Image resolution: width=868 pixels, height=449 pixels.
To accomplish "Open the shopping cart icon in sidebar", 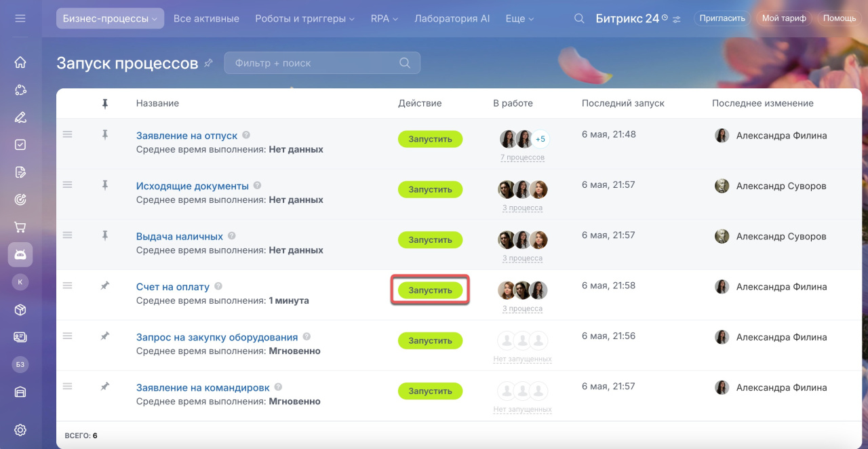I will click(20, 227).
